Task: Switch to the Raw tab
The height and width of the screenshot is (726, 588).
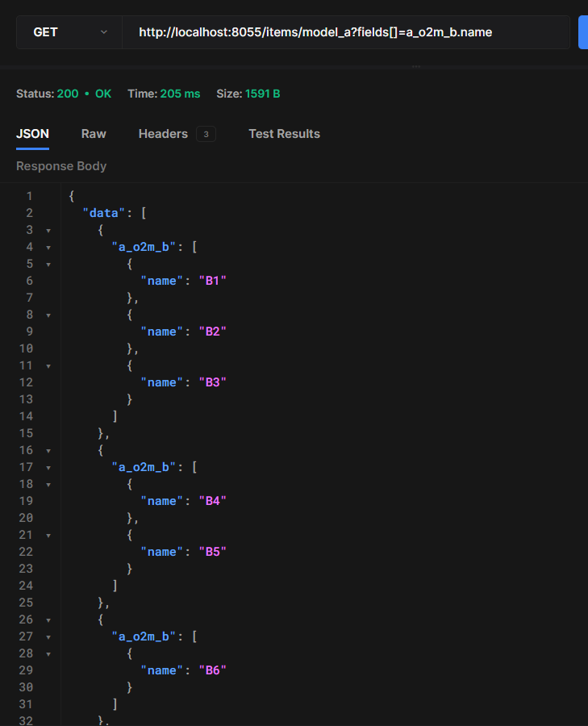Action: click(93, 134)
